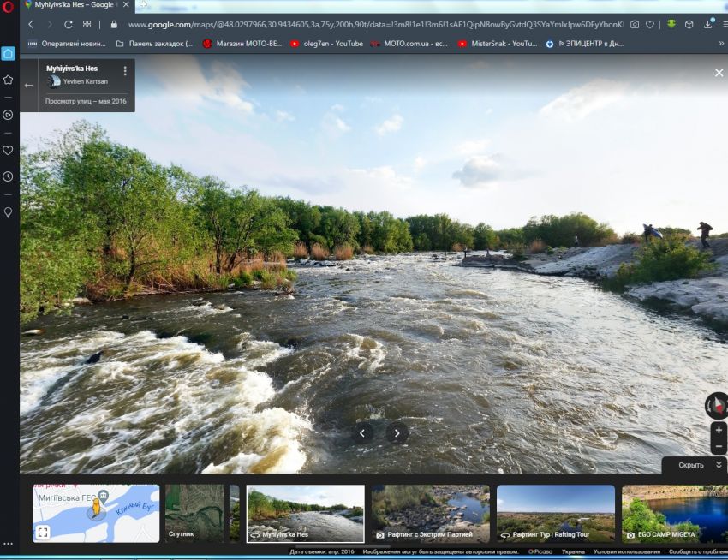The width and height of the screenshot is (728, 560).
Task: Go back with the browser back arrow
Action: (x=31, y=25)
